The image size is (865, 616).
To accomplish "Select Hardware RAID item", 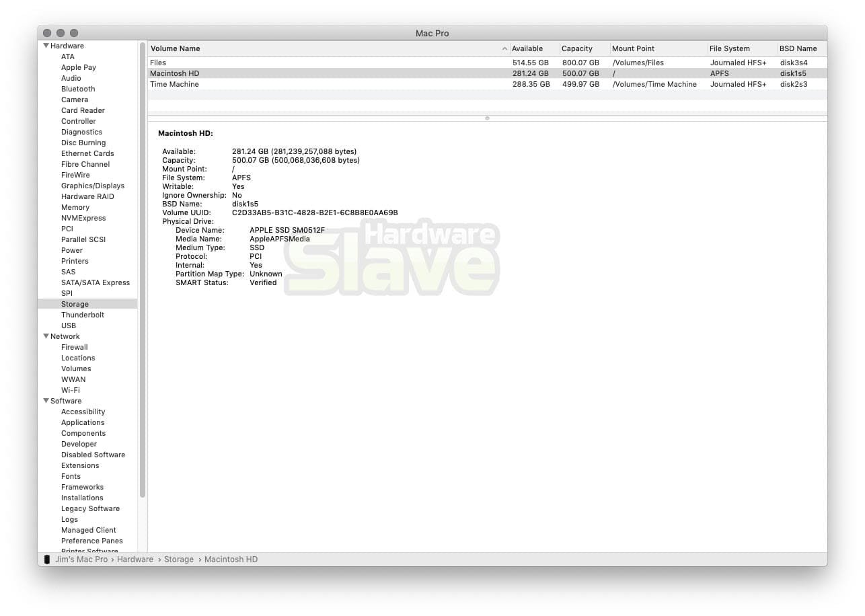I will coord(87,196).
